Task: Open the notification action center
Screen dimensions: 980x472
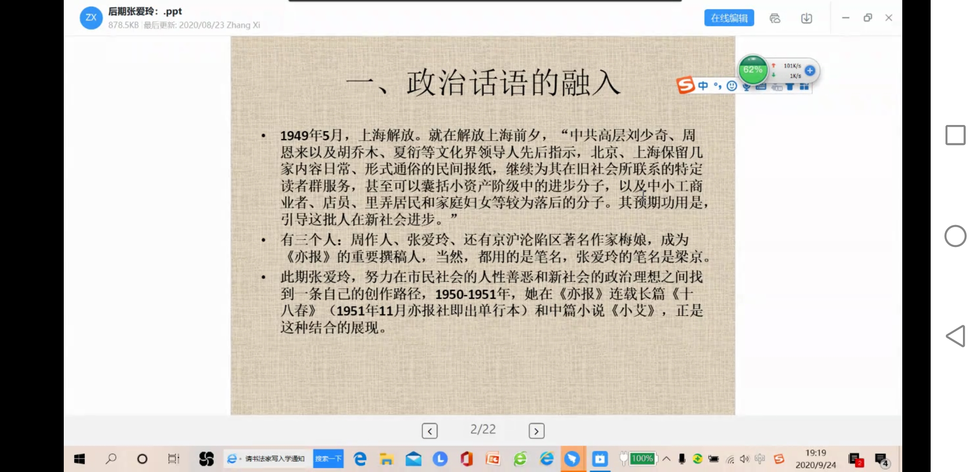Action: (881, 459)
